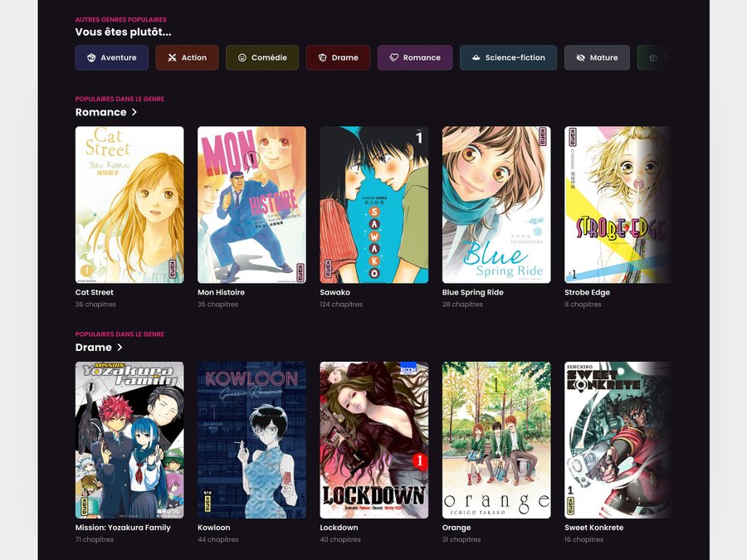Select the Mission: Yozakura Family cover
This screenshot has width=747, height=560.
click(x=129, y=440)
